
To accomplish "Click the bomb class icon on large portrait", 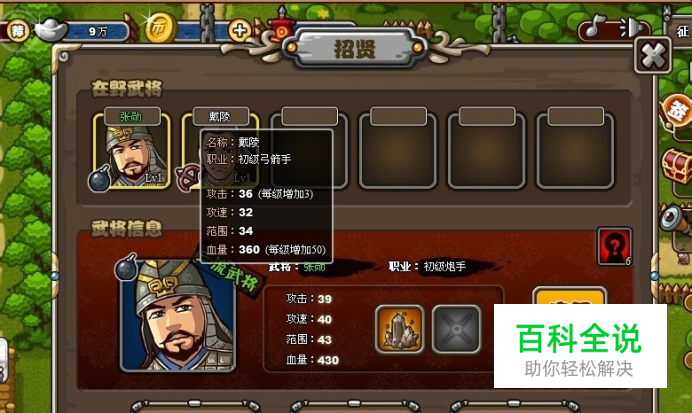I will pyautogui.click(x=126, y=267).
